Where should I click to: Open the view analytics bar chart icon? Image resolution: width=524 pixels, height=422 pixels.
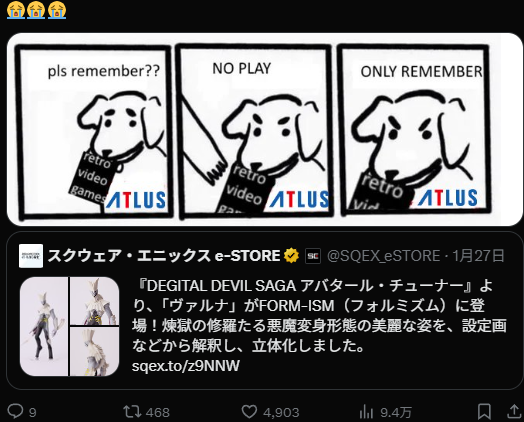pos(366,412)
